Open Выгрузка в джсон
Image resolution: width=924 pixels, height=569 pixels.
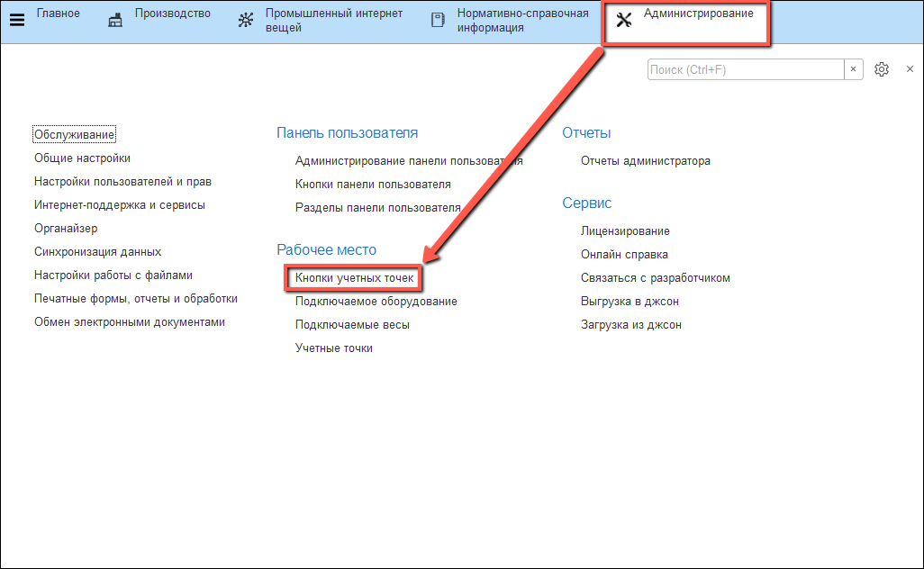(630, 302)
